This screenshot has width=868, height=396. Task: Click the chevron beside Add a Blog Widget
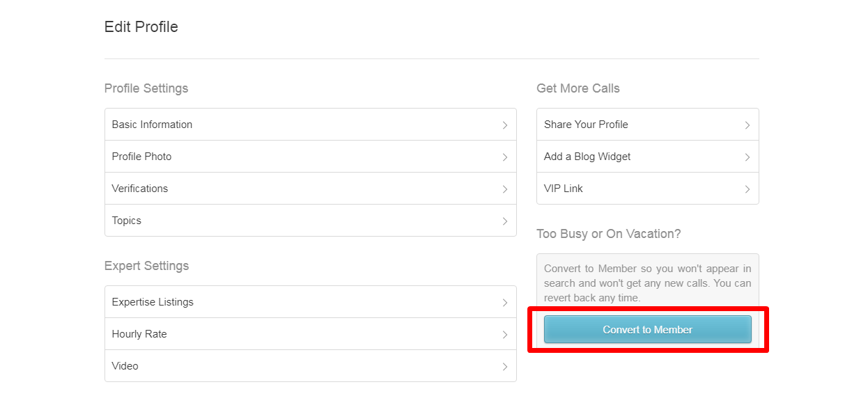click(x=747, y=157)
